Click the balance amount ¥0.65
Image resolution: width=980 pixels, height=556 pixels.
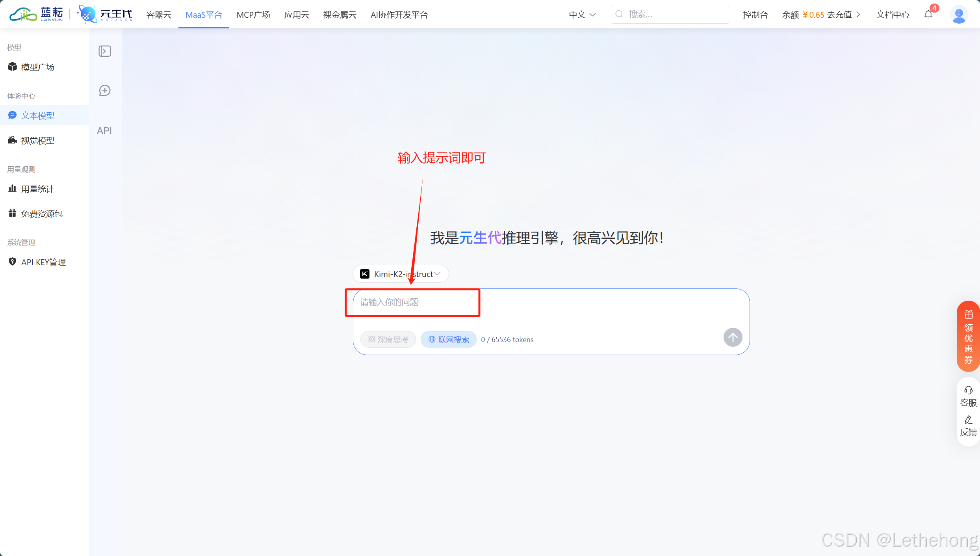813,15
